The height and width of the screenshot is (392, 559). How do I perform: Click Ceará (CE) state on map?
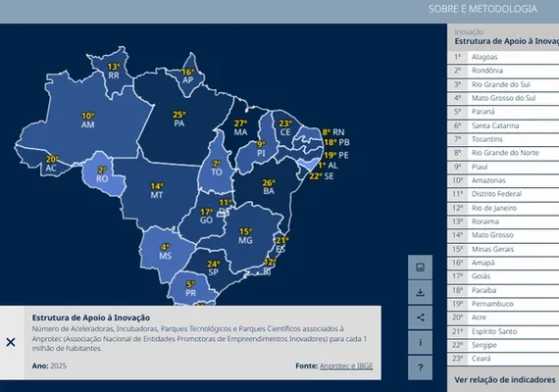tap(284, 127)
